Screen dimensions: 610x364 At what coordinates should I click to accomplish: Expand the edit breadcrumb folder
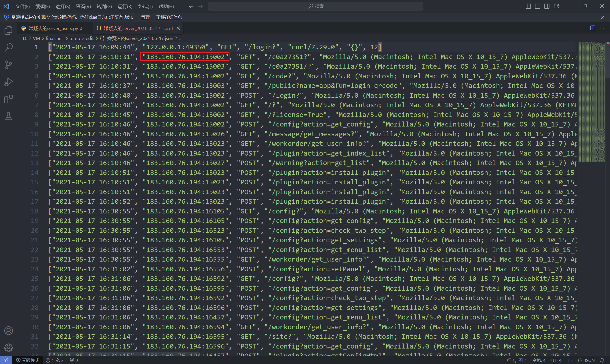click(x=90, y=38)
